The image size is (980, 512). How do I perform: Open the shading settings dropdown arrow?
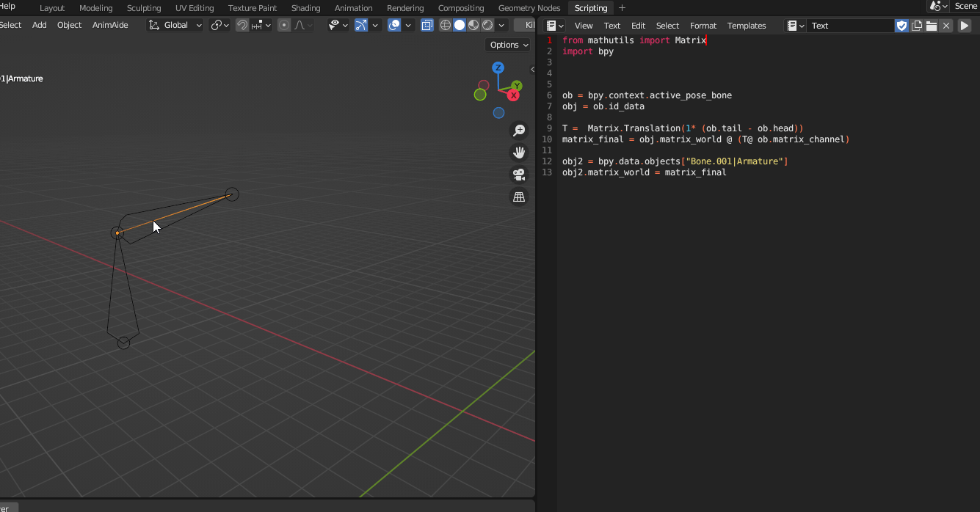pyautogui.click(x=501, y=24)
